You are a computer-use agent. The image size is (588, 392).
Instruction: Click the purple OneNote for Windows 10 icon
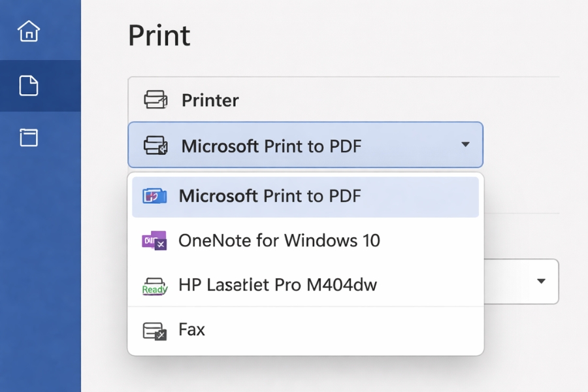click(x=154, y=240)
